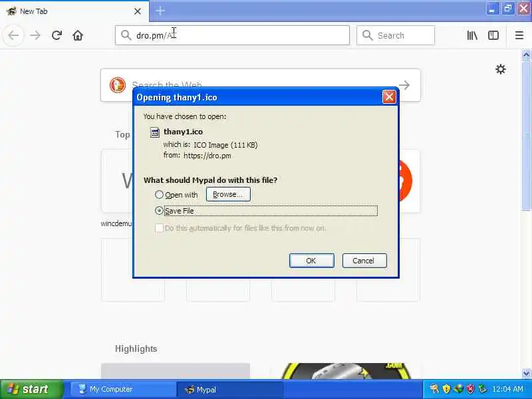Check Do this automatically for files
The height and width of the screenshot is (399, 532).
(x=159, y=228)
